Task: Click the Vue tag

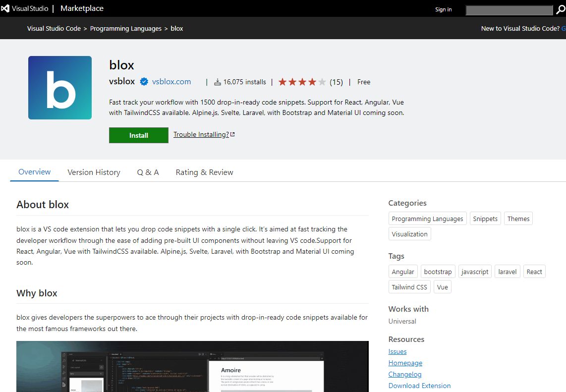Action: (x=443, y=287)
